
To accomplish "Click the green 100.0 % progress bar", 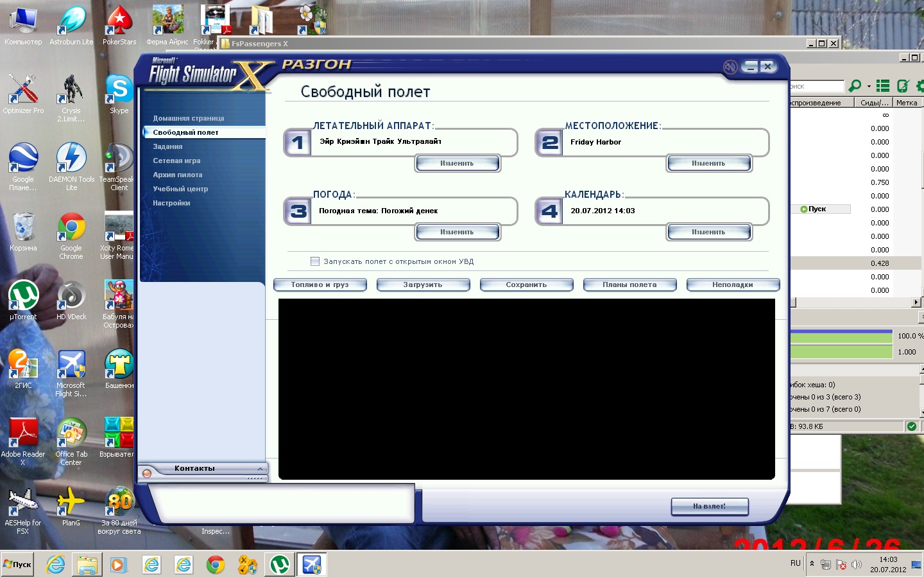I will 841,336.
